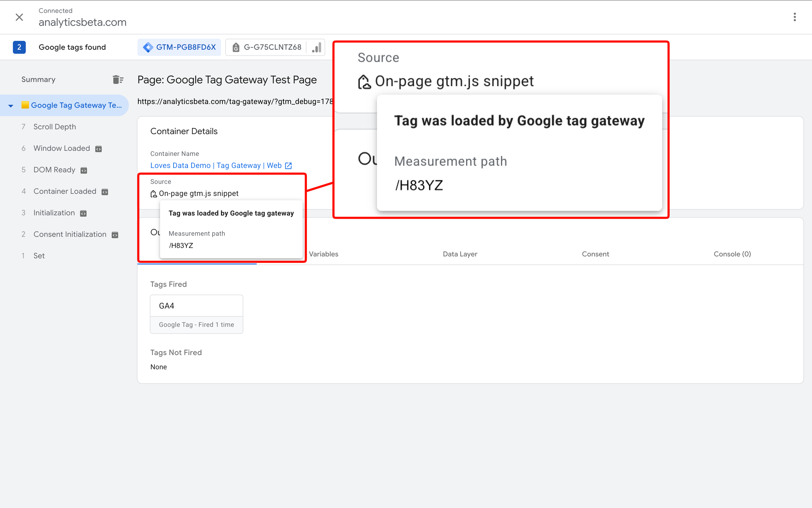
Task: Switch to the Console (0) tab
Action: pos(732,254)
